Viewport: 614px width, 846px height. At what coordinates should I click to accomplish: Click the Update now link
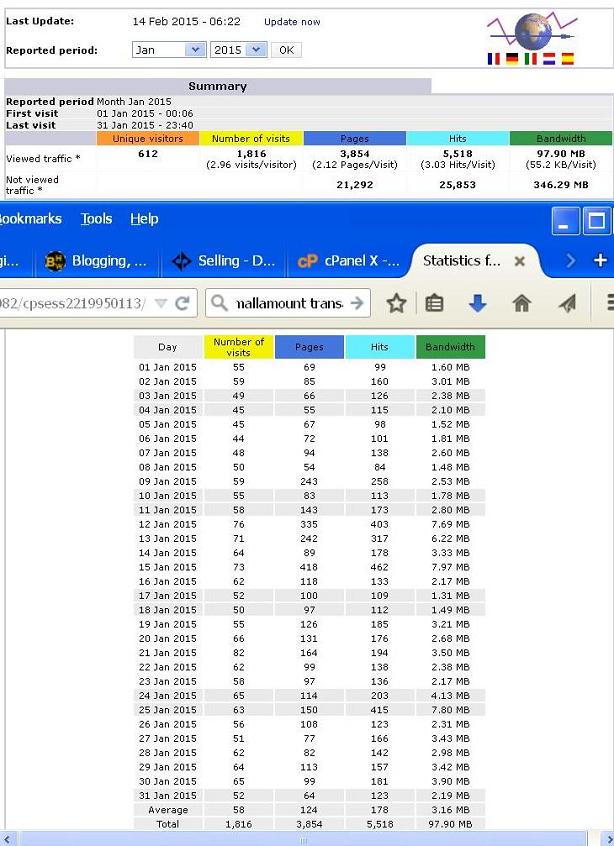pos(292,22)
